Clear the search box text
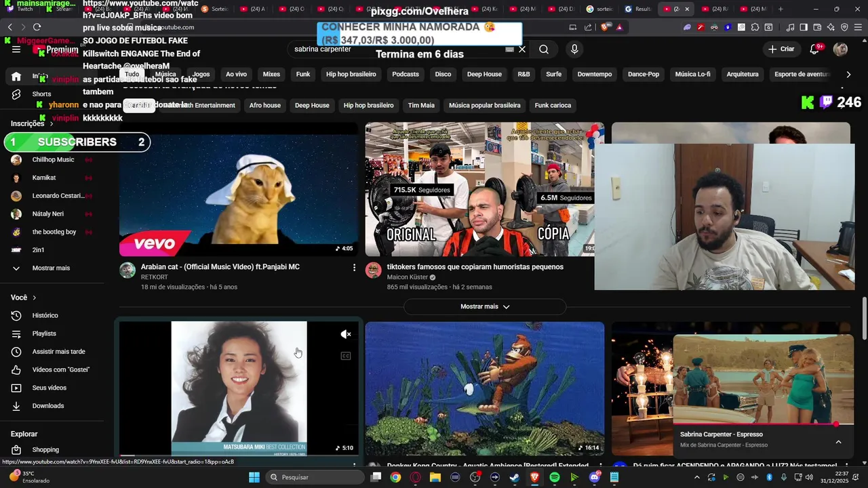This screenshot has height=488, width=868. tap(522, 49)
